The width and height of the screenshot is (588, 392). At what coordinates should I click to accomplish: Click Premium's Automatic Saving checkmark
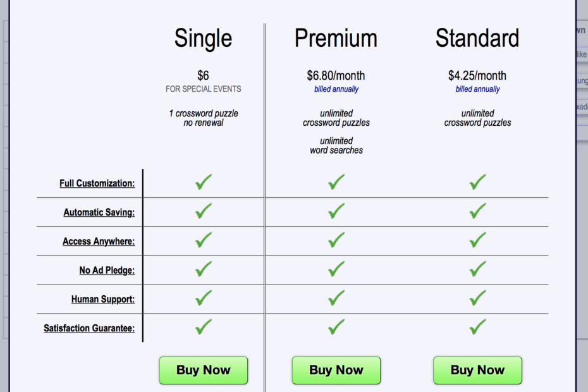pyautogui.click(x=336, y=211)
